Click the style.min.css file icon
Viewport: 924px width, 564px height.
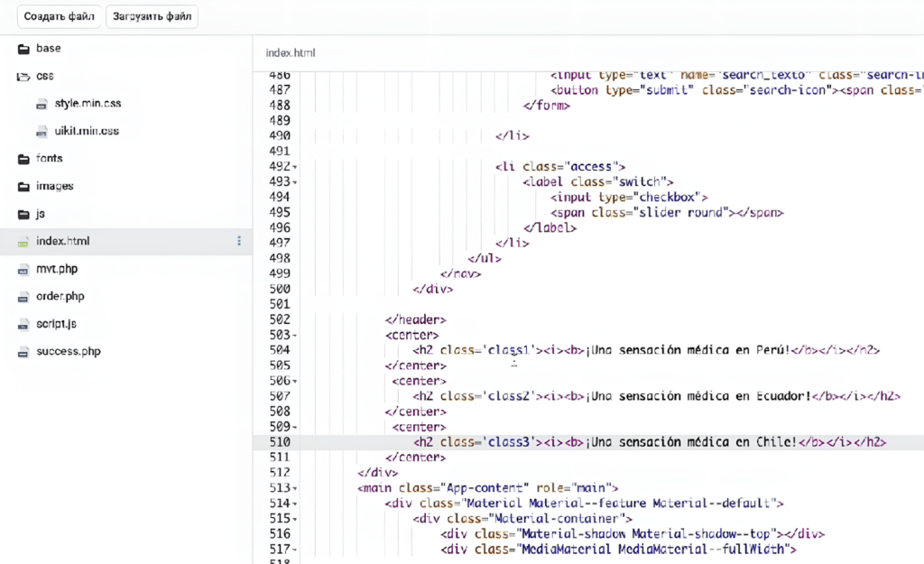42,104
